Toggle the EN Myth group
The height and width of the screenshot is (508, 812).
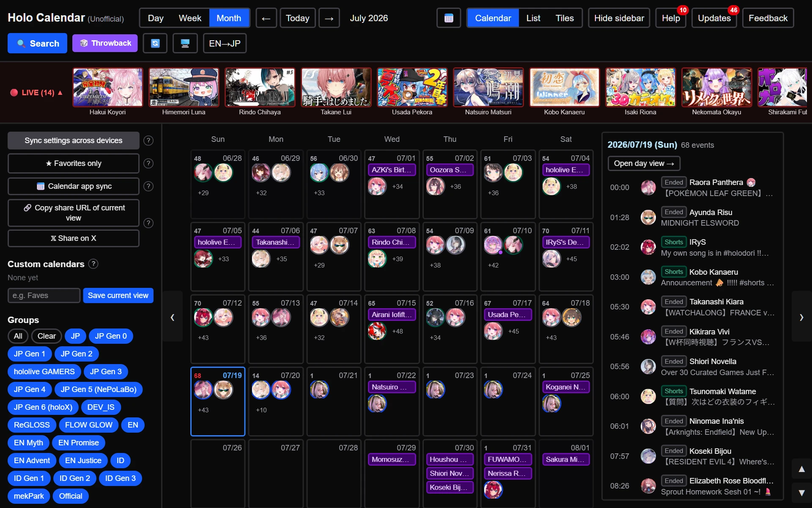point(28,443)
